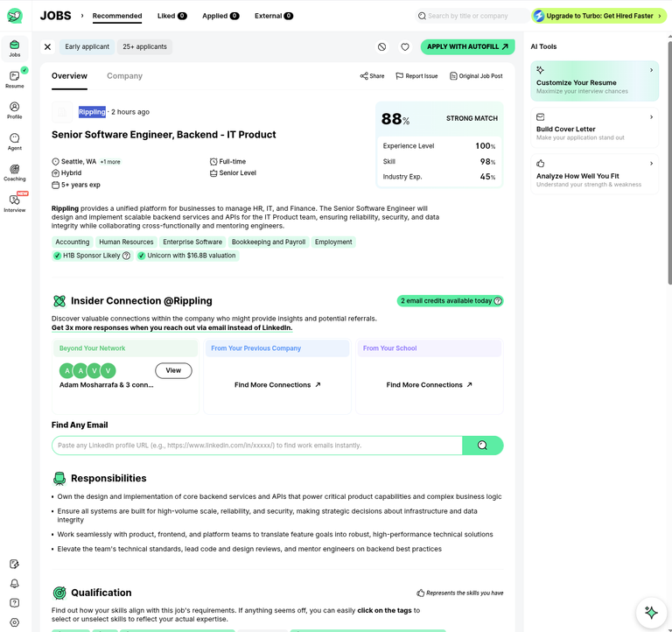Open the AI assistant sparkle button
672x632 pixels.
(x=651, y=612)
